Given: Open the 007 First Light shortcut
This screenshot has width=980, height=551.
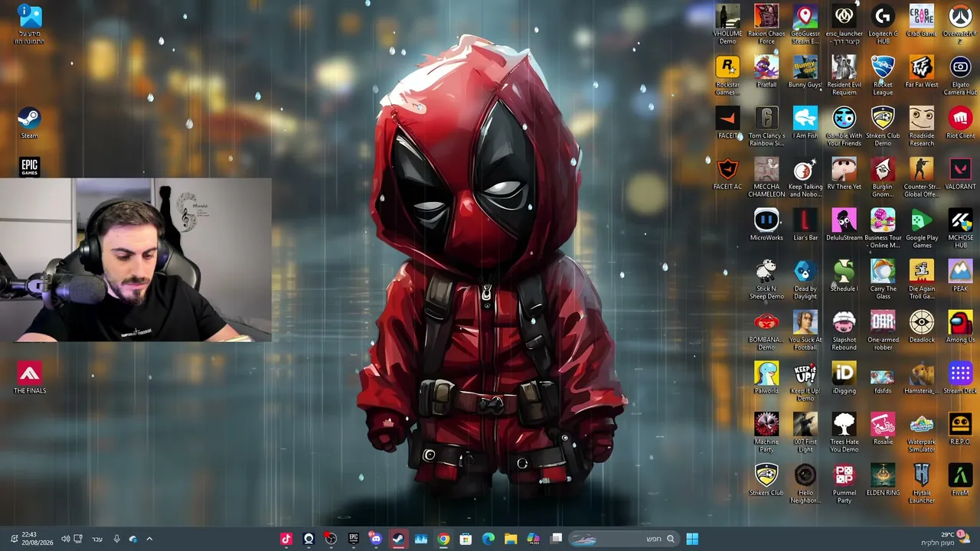Looking at the screenshot, I should tap(805, 432).
